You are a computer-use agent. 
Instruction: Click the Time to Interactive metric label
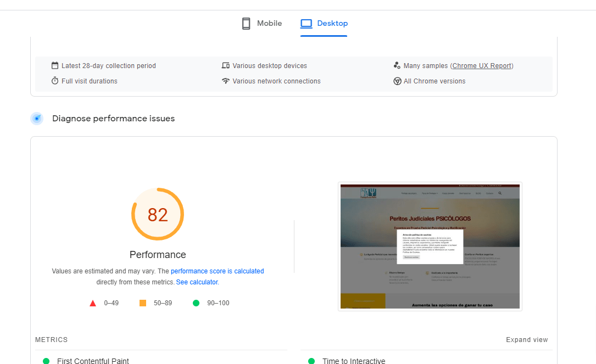[x=354, y=361]
